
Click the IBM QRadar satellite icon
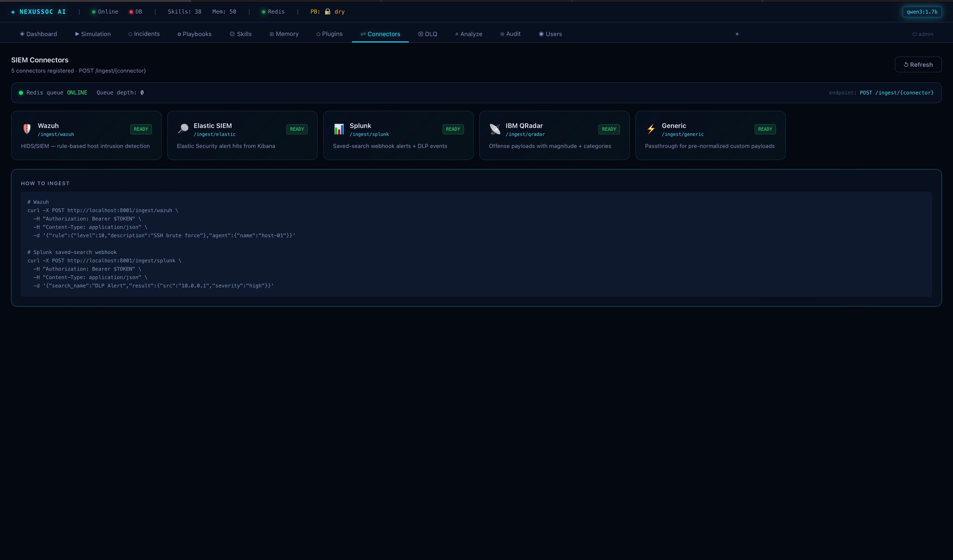pyautogui.click(x=495, y=129)
